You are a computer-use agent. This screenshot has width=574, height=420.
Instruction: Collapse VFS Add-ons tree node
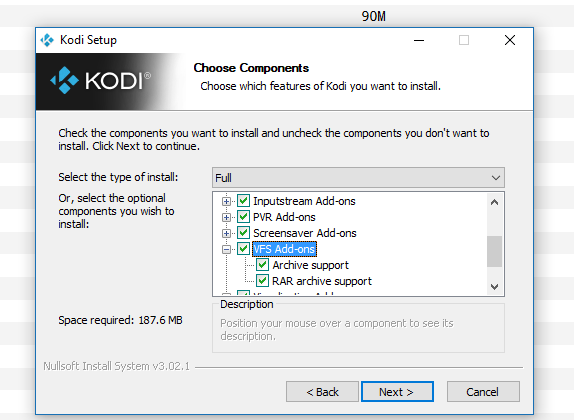(x=226, y=249)
